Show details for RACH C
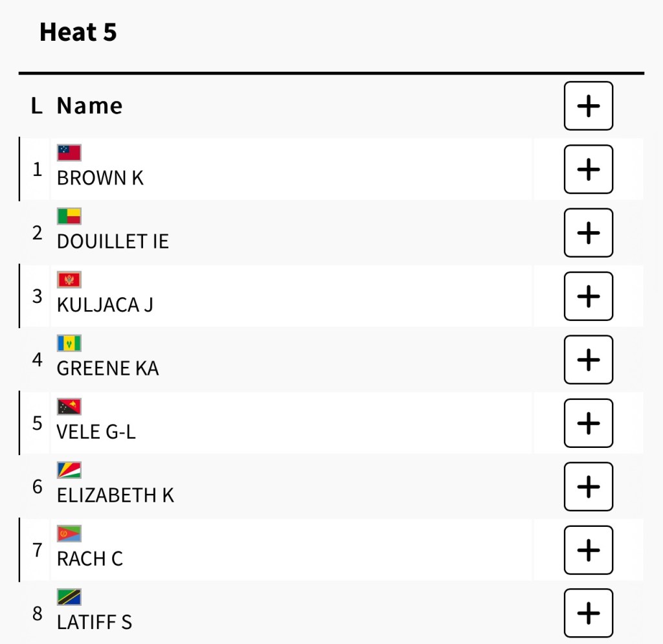Image resolution: width=663 pixels, height=644 pixels. click(588, 550)
